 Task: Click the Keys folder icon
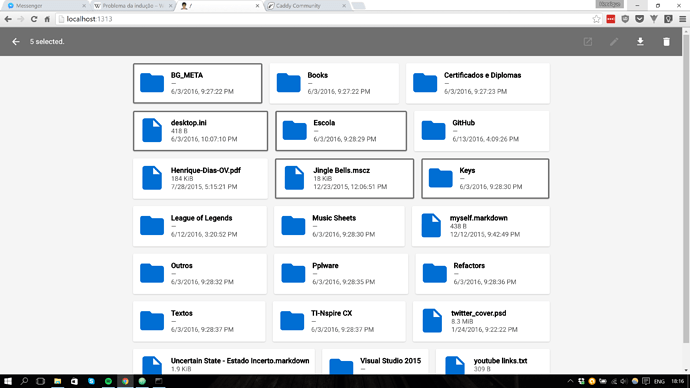(440, 178)
